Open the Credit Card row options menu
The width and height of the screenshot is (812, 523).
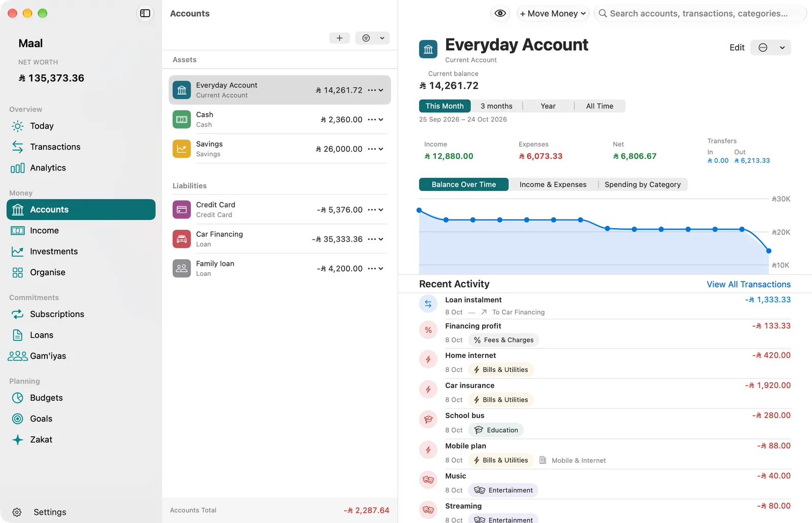[x=376, y=210]
